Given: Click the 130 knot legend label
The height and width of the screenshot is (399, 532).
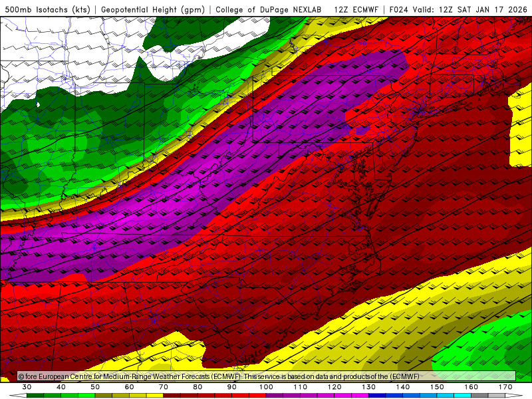Looking at the screenshot, I should point(369,387).
